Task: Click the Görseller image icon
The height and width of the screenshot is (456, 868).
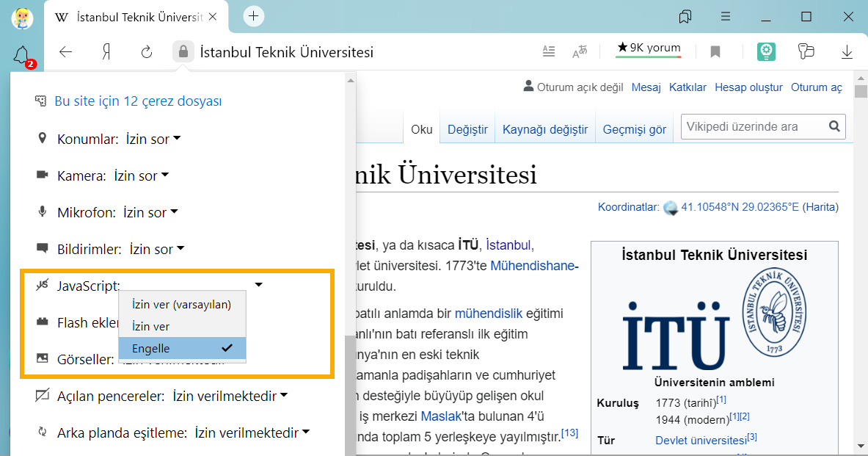Action: point(42,358)
